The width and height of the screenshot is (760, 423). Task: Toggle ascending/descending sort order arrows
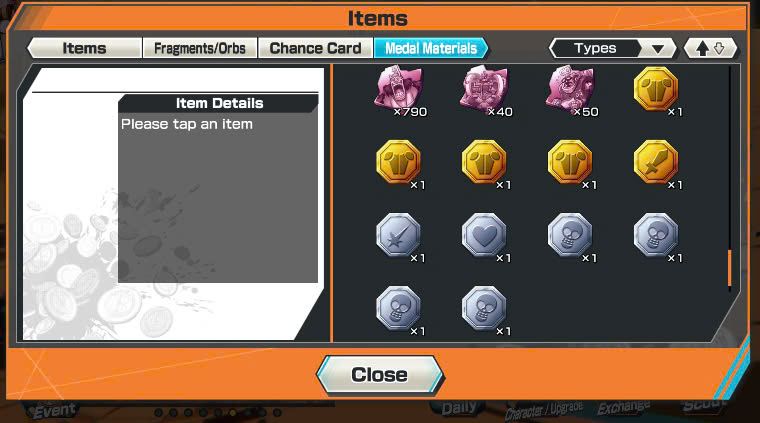pos(710,48)
